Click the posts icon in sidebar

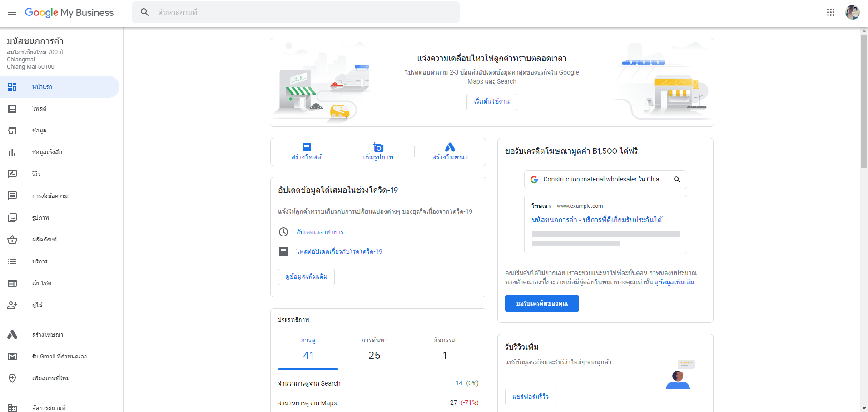tap(12, 109)
